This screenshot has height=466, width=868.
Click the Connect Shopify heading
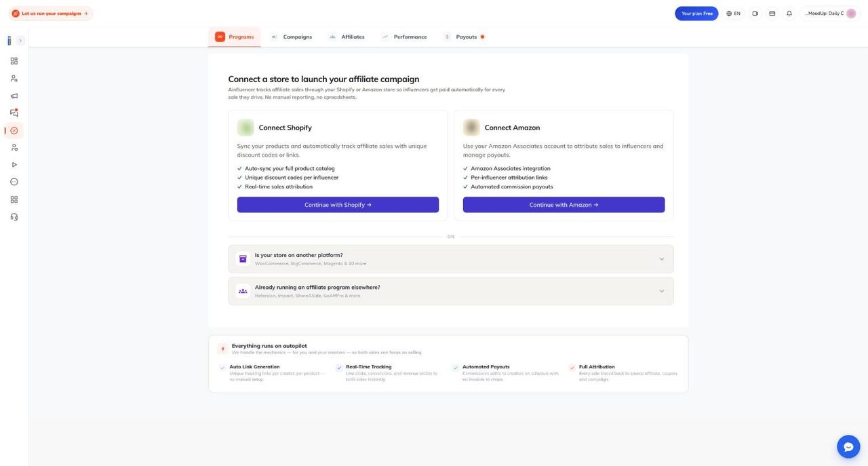pyautogui.click(x=285, y=128)
